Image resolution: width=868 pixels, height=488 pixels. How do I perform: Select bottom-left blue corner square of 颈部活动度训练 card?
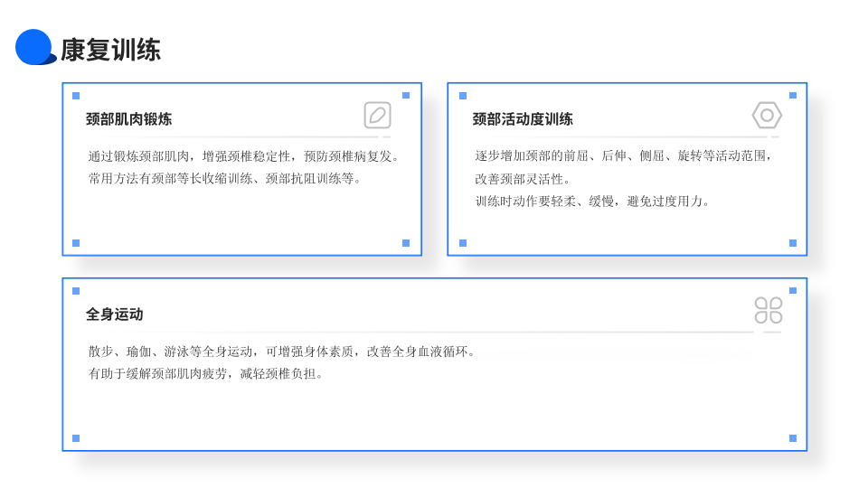coord(463,243)
